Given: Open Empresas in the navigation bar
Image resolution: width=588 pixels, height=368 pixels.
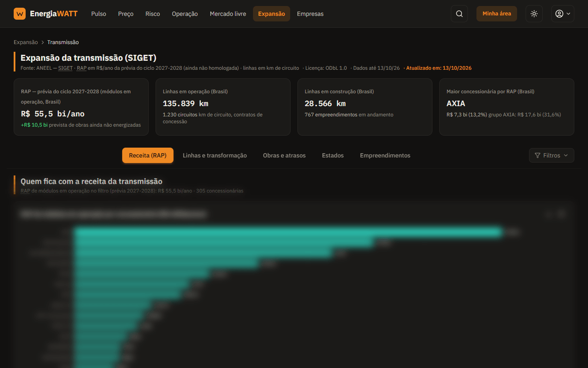Looking at the screenshot, I should coord(310,14).
